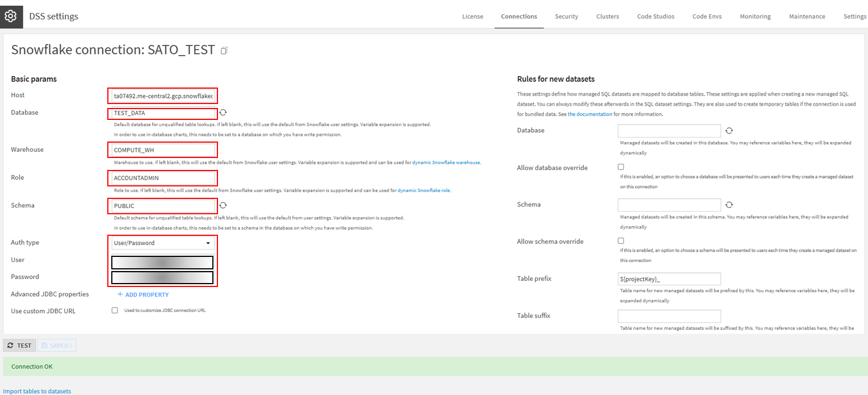
Task: Open the Monitoring tab
Action: click(755, 16)
